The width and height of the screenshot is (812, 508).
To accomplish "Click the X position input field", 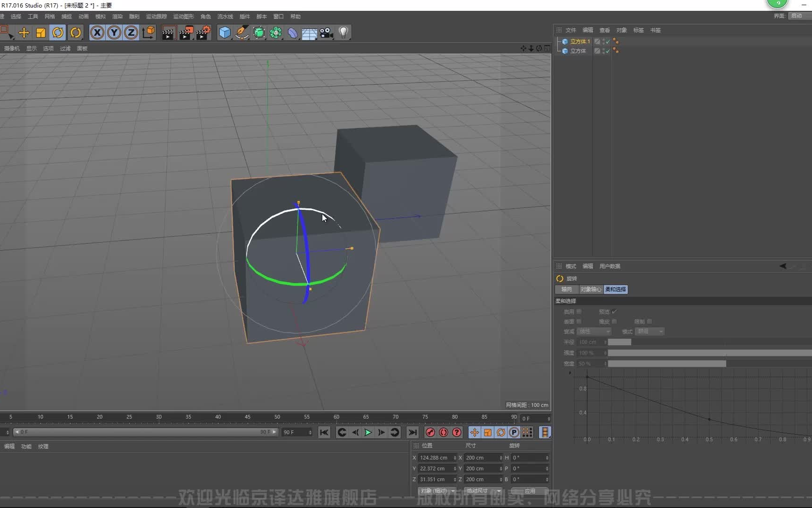I will pyautogui.click(x=435, y=457).
